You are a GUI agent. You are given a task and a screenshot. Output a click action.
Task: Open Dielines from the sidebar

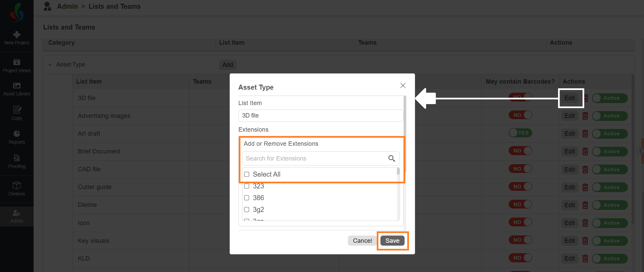click(17, 189)
